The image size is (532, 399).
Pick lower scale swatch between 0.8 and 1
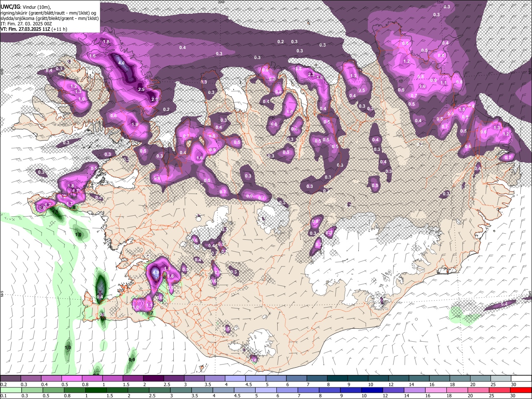click(74, 390)
